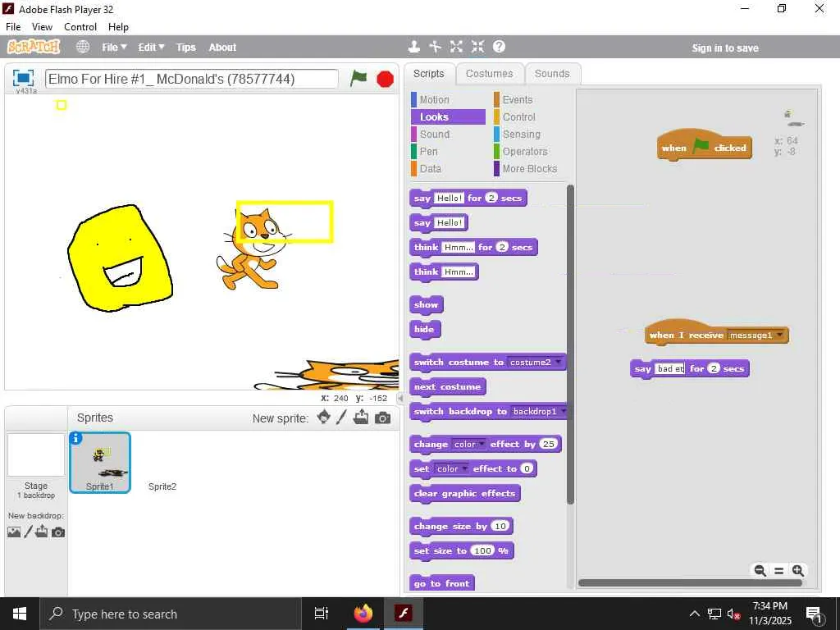Viewport: 840px width, 630px height.
Task: Open color dropdown in change effect block
Action: (x=482, y=444)
